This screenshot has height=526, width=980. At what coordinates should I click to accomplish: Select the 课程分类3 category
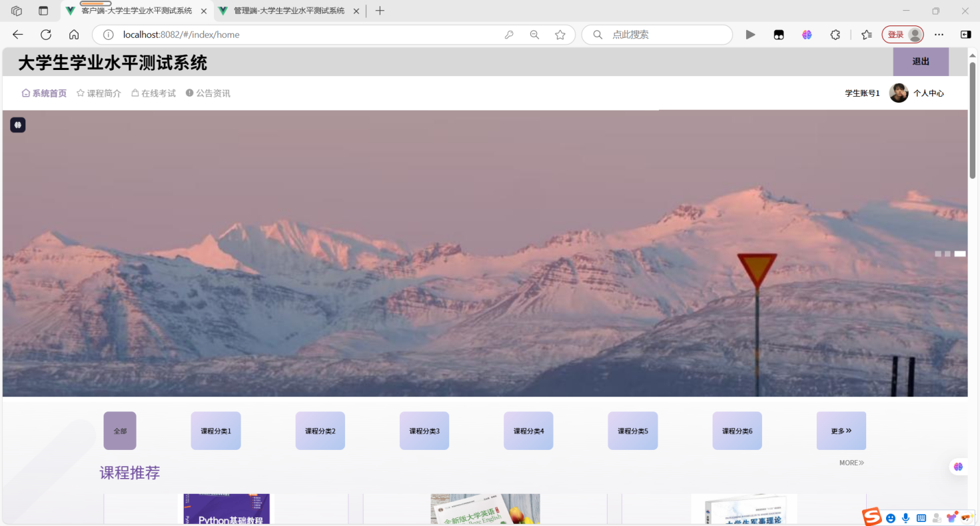coord(424,431)
